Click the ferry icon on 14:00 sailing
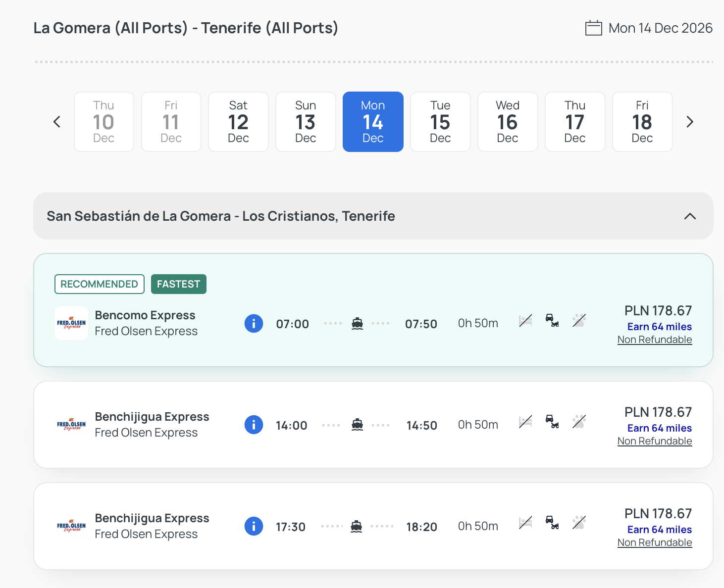This screenshot has width=724, height=588. pyautogui.click(x=357, y=425)
